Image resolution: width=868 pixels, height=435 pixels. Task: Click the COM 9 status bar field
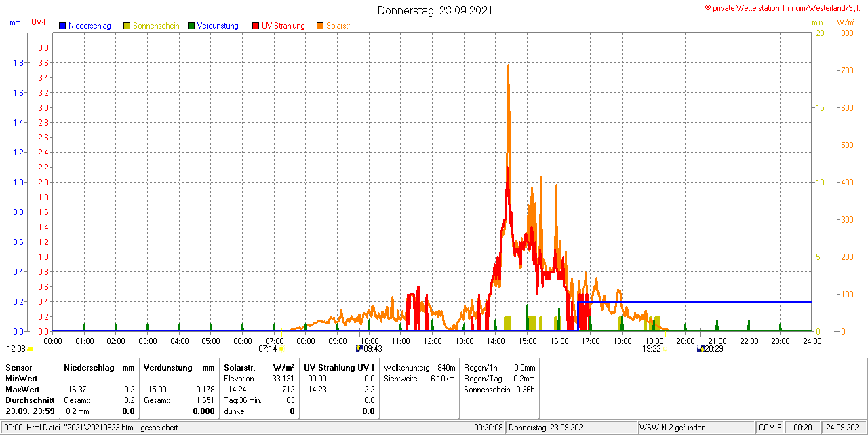[770, 428]
